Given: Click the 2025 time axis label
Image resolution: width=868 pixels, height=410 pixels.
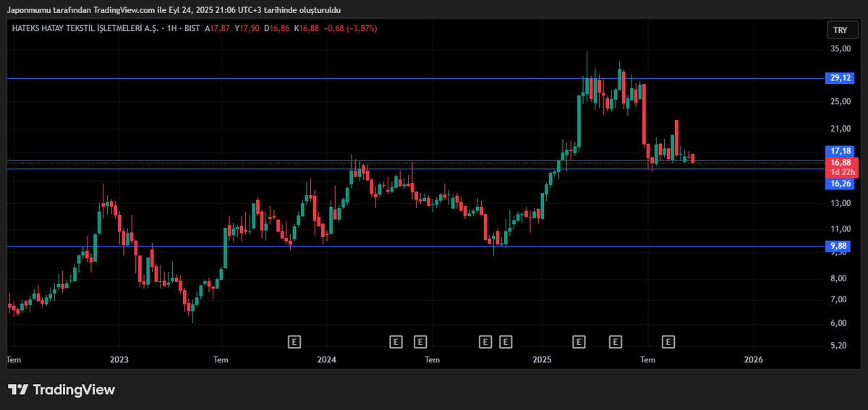Looking at the screenshot, I should [x=542, y=359].
